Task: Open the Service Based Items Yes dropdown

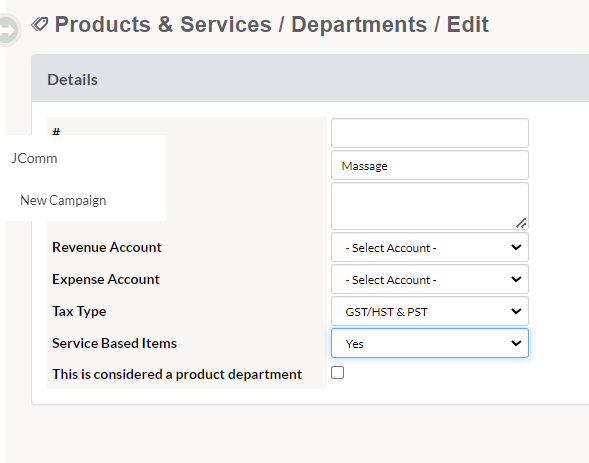Action: click(x=430, y=343)
